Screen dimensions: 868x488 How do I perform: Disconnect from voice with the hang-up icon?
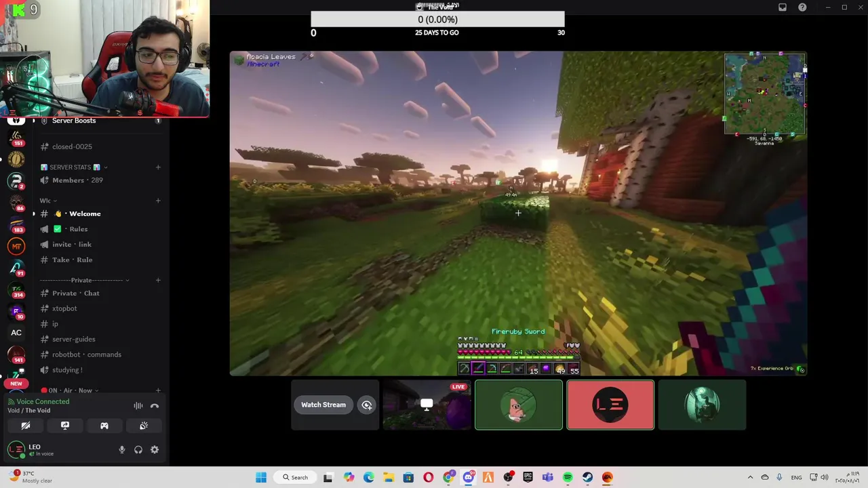(155, 406)
